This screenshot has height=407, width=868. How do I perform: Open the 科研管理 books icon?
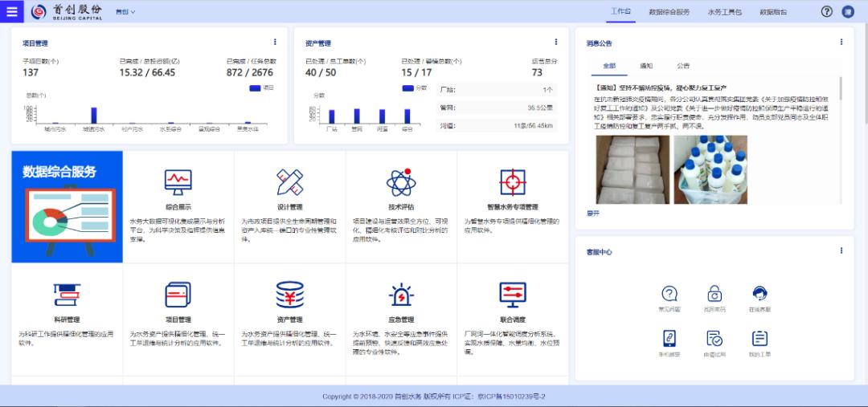click(x=67, y=295)
